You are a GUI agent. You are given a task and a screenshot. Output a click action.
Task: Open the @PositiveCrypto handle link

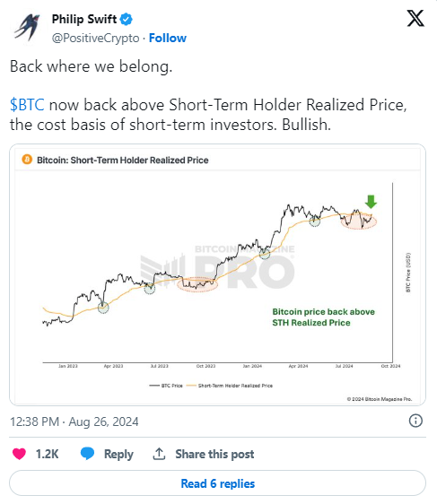[x=95, y=38]
